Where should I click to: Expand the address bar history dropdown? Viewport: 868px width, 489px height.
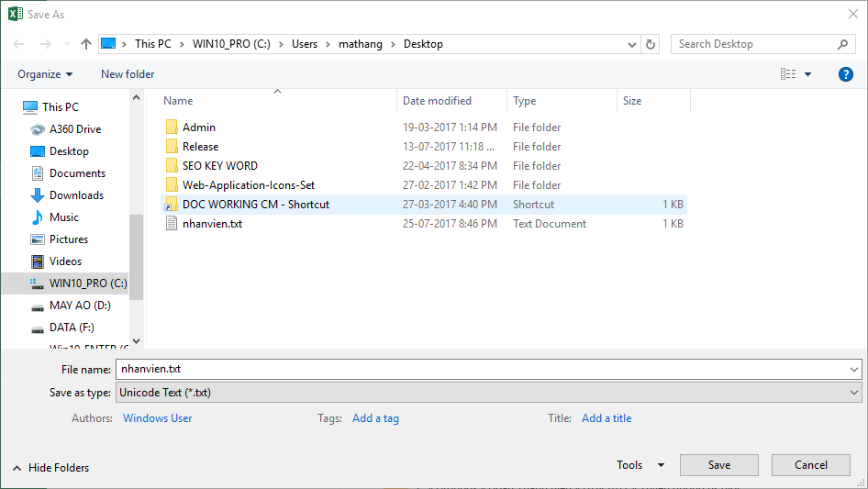631,44
